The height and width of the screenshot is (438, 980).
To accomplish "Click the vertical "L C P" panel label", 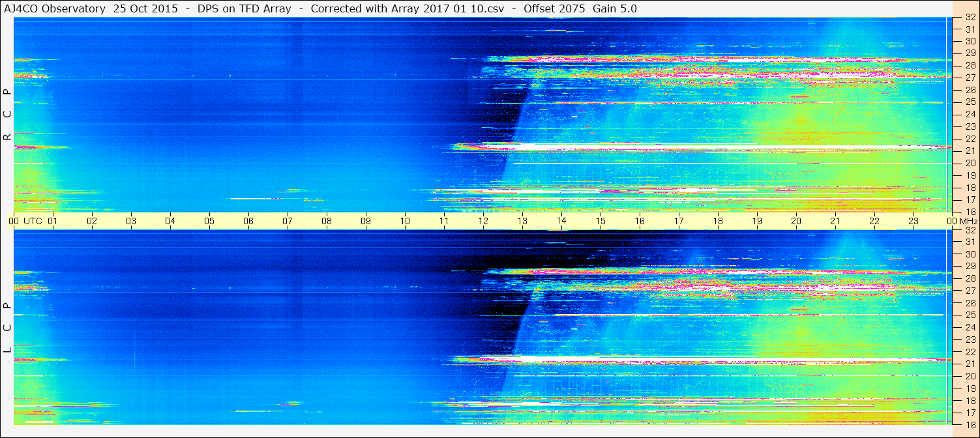I will [x=8, y=328].
